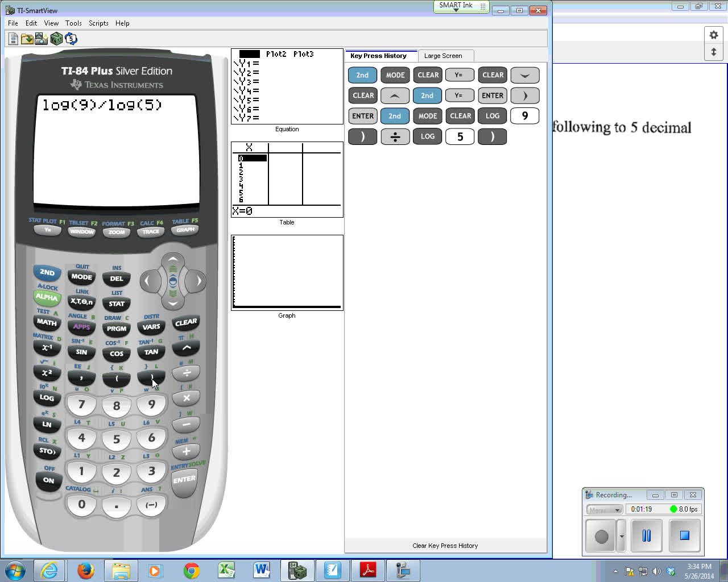
Task: Click the script record toolbar icon
Action: point(71,39)
